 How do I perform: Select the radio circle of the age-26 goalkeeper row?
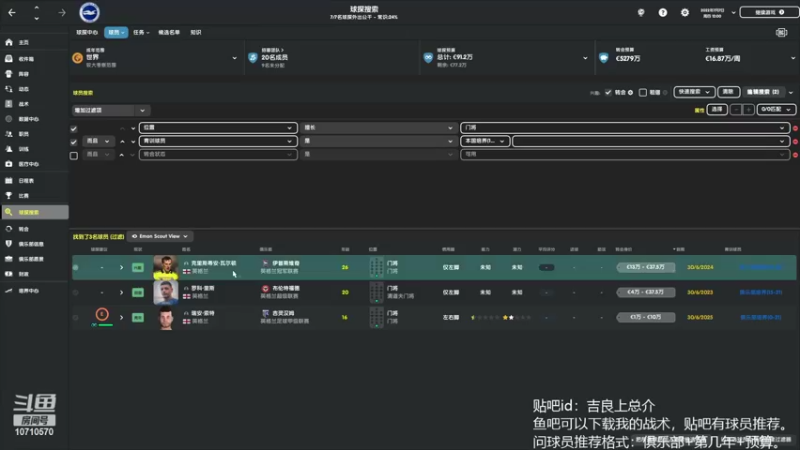pyautogui.click(x=76, y=267)
